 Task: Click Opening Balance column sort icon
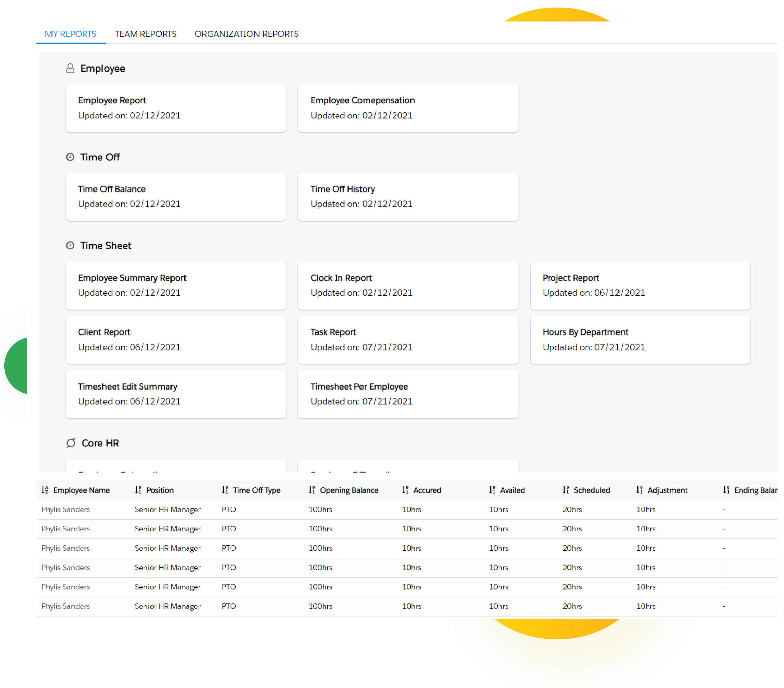click(311, 490)
